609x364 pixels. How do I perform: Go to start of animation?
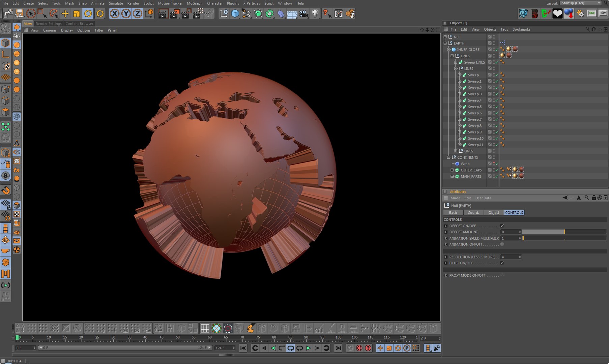[x=243, y=348]
